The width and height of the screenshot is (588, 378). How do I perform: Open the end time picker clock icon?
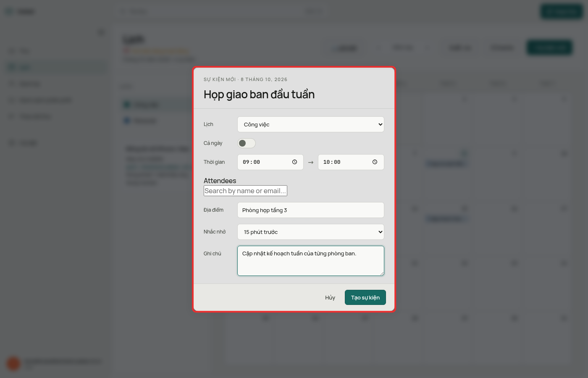pos(375,162)
